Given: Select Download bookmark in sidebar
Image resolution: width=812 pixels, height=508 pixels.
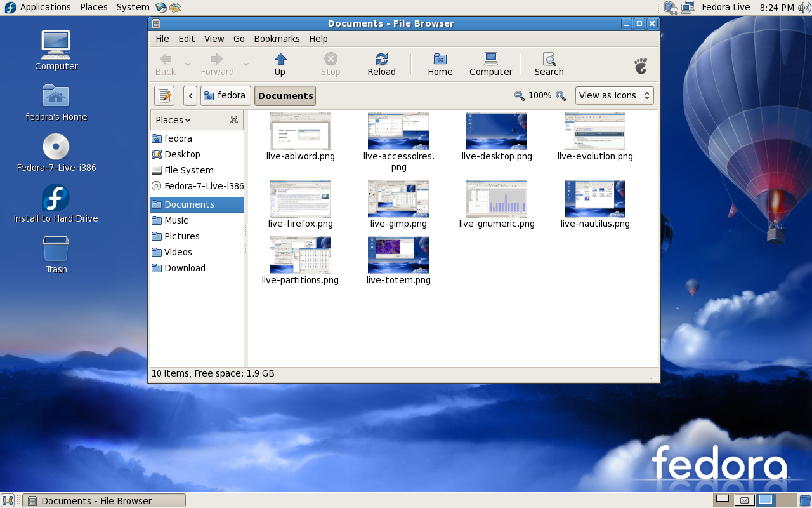Looking at the screenshot, I should click(197, 268).
